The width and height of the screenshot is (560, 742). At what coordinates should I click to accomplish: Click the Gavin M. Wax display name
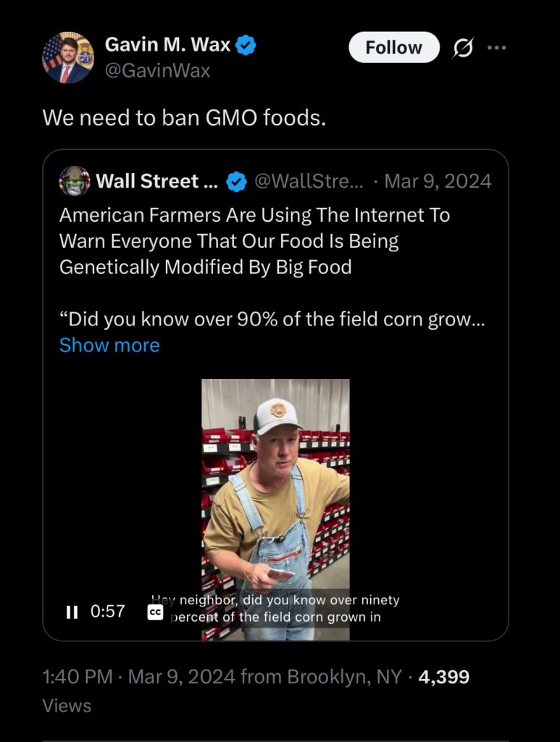point(167,45)
